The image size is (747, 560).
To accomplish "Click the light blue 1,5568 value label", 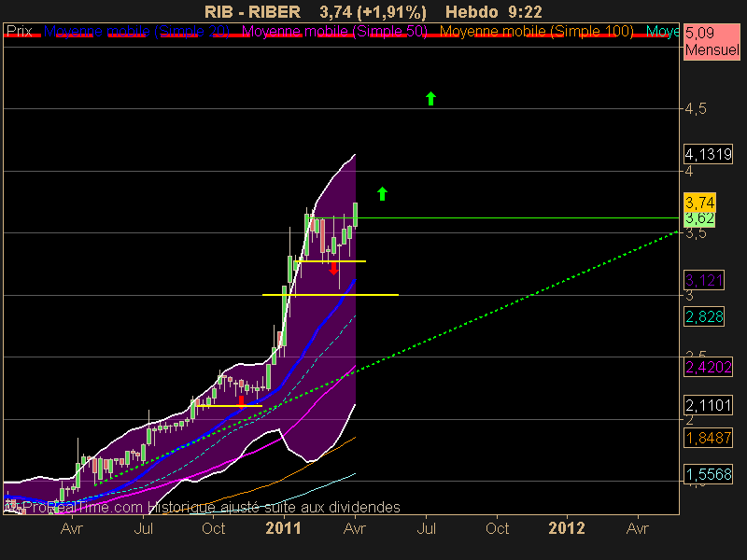I will point(708,474).
